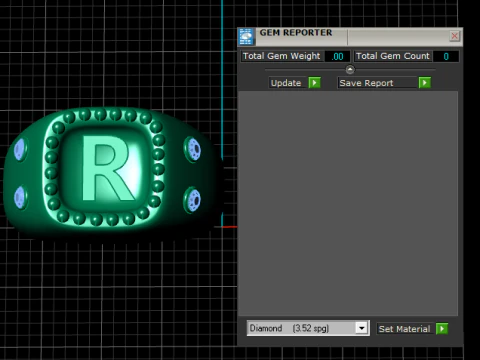Click the Total Gem Weight value field
The image size is (480, 360).
(x=337, y=56)
